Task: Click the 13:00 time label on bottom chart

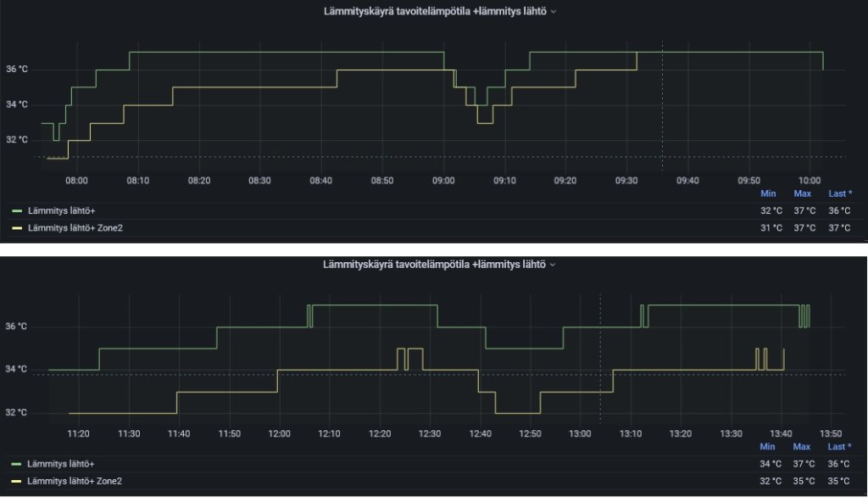Action: coord(580,433)
